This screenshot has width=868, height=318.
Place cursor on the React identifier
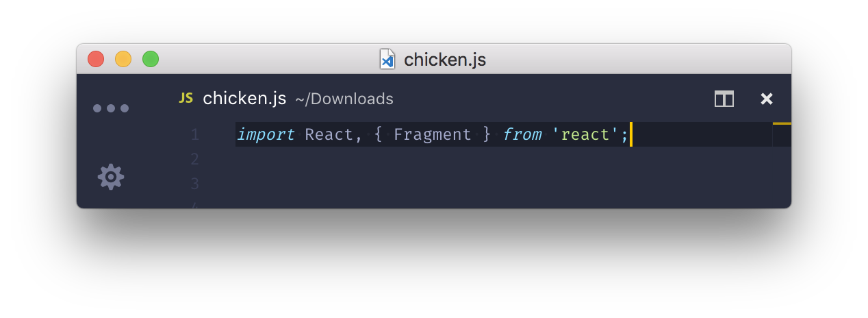(x=329, y=134)
